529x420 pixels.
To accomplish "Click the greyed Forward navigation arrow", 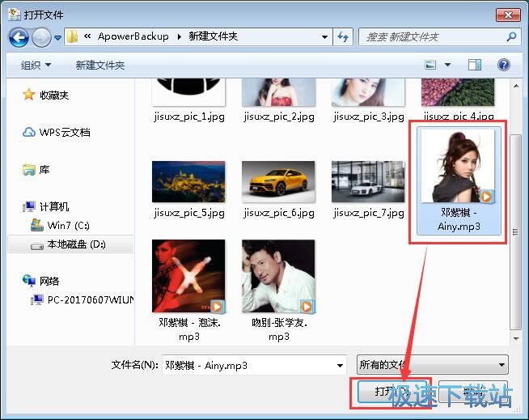I will 41,37.
